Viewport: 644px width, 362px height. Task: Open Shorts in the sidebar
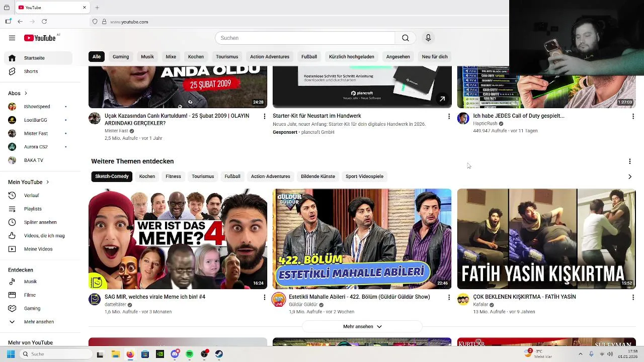click(x=38, y=71)
